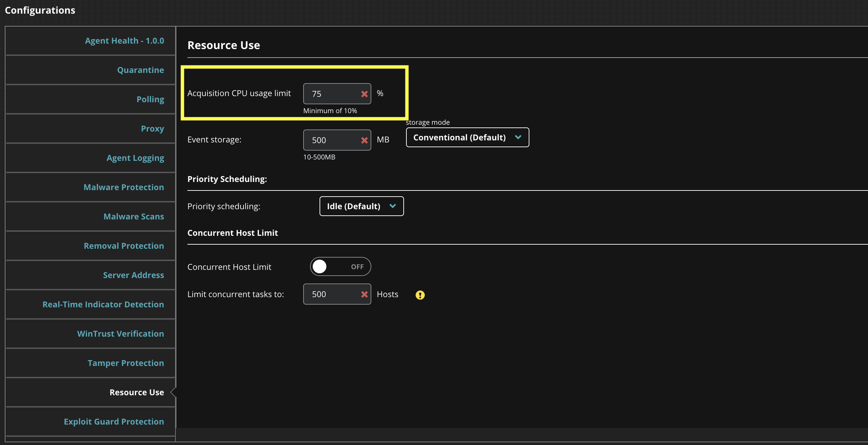Click the 'Priority Scheduling:' section heading
This screenshot has width=868, height=445.
click(227, 179)
